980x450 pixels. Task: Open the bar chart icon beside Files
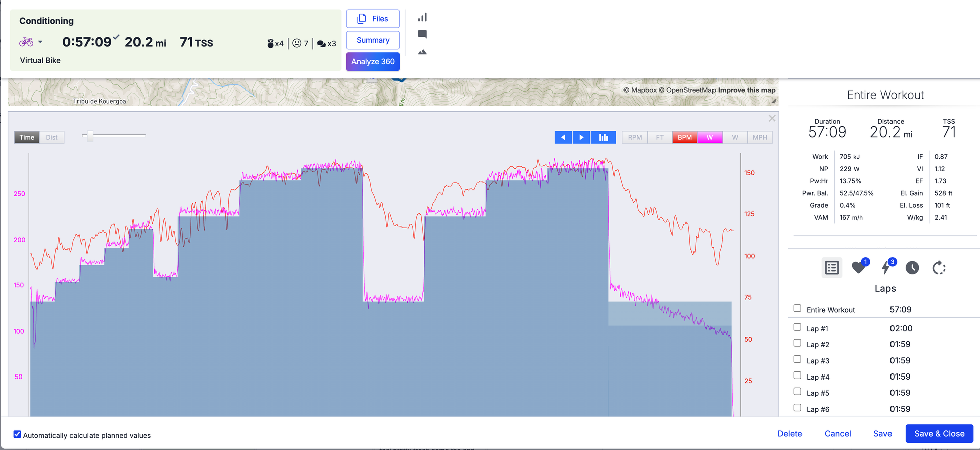coord(422,18)
